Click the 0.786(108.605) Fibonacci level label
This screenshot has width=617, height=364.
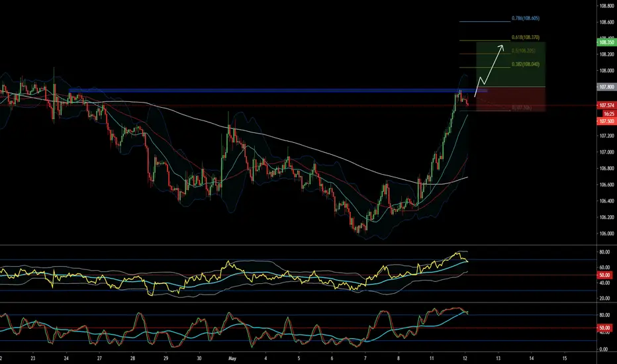coord(526,18)
